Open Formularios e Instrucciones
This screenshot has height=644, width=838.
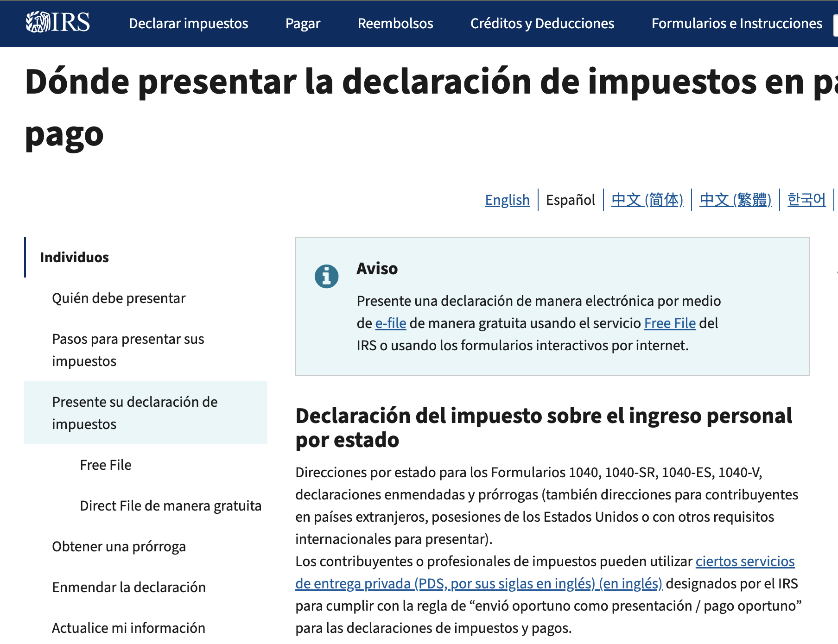(737, 24)
